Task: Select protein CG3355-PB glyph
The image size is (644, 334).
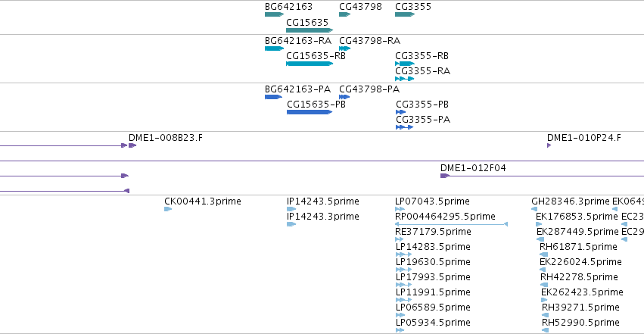Action: pos(400,112)
